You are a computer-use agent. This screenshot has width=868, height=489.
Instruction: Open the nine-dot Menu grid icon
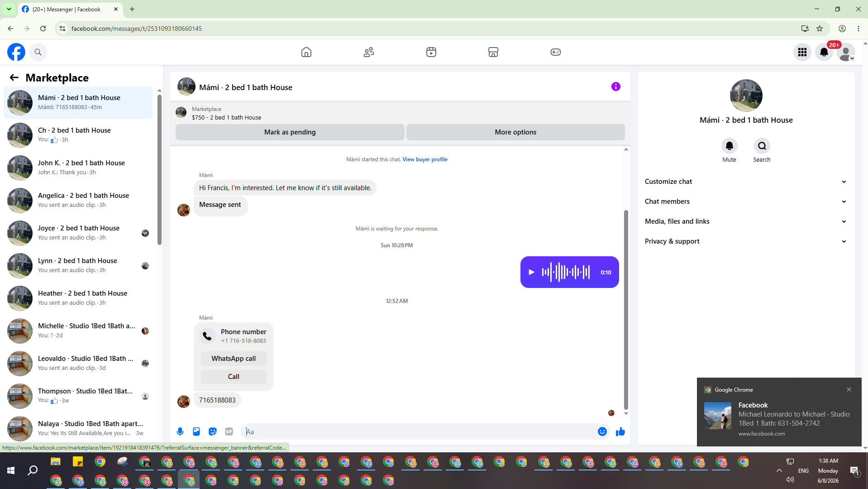coord(802,52)
